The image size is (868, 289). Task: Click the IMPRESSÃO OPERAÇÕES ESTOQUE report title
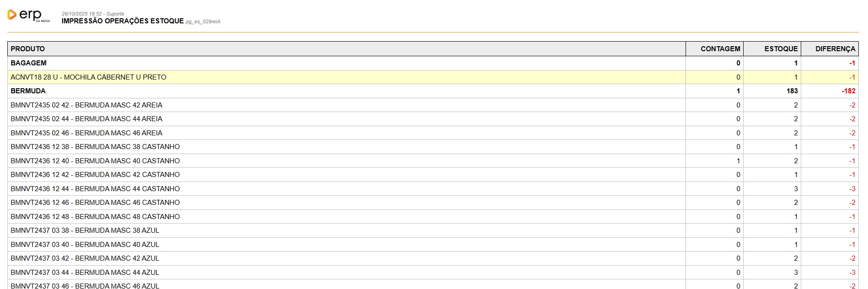(123, 21)
